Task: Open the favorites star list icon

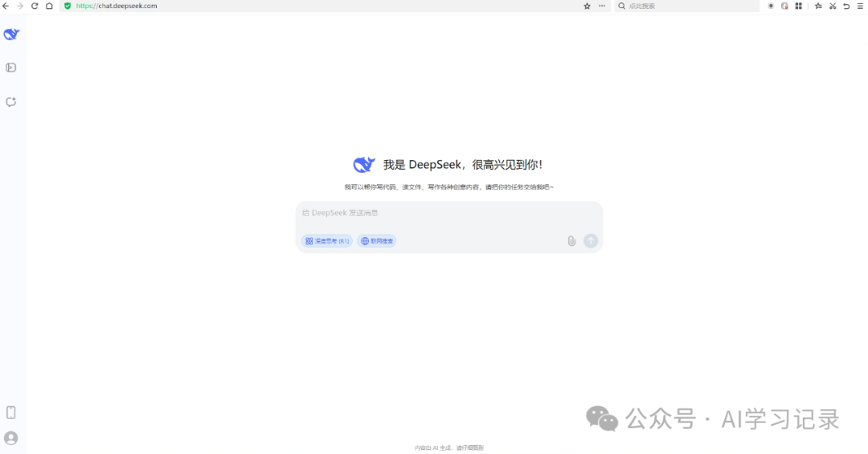Action: click(x=818, y=6)
